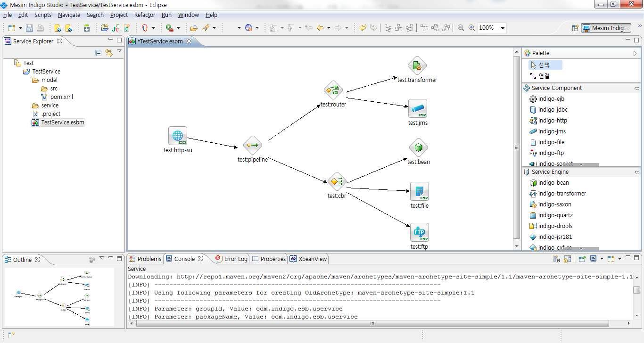Image resolution: width=644 pixels, height=343 pixels.
Task: Click Collapse All in Service Explorer
Action: click(99, 53)
